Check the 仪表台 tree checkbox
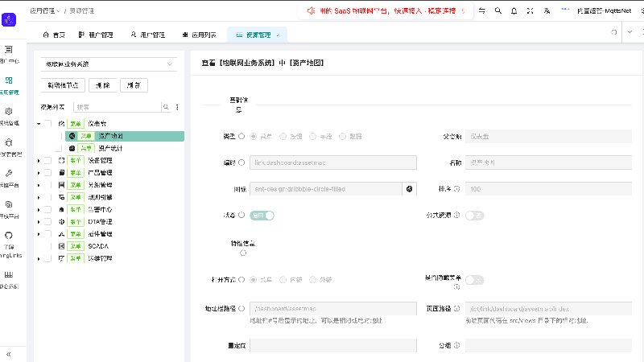The image size is (644, 362). point(48,124)
